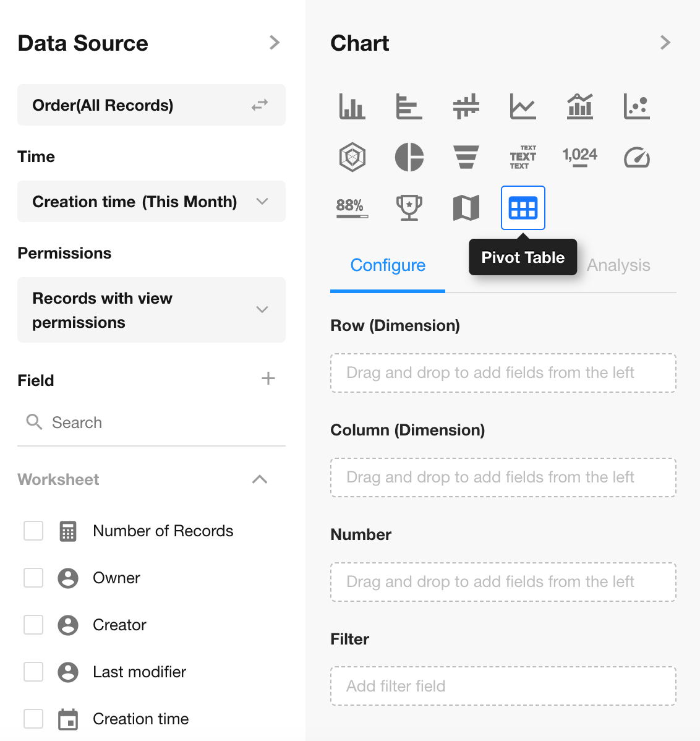Check the Number of Records checkbox
This screenshot has height=741, width=700.
33,531
